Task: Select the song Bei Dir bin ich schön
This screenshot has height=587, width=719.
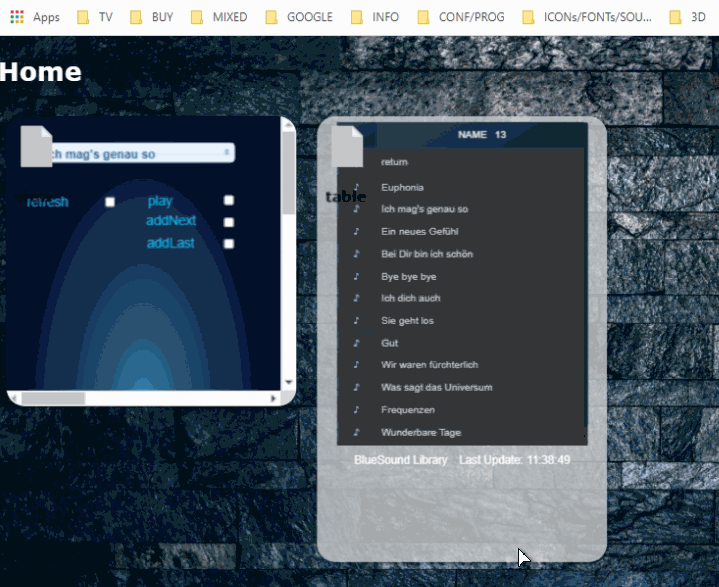Action: tap(427, 254)
